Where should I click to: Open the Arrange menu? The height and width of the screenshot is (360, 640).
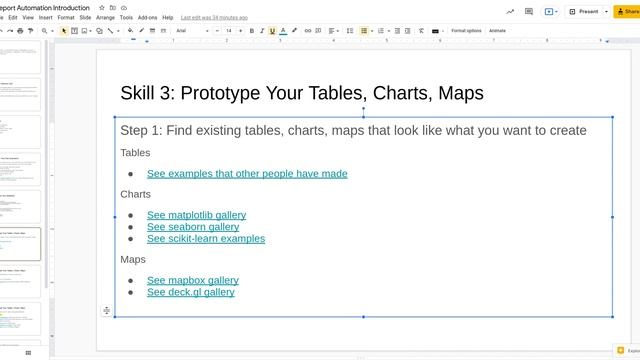click(105, 18)
